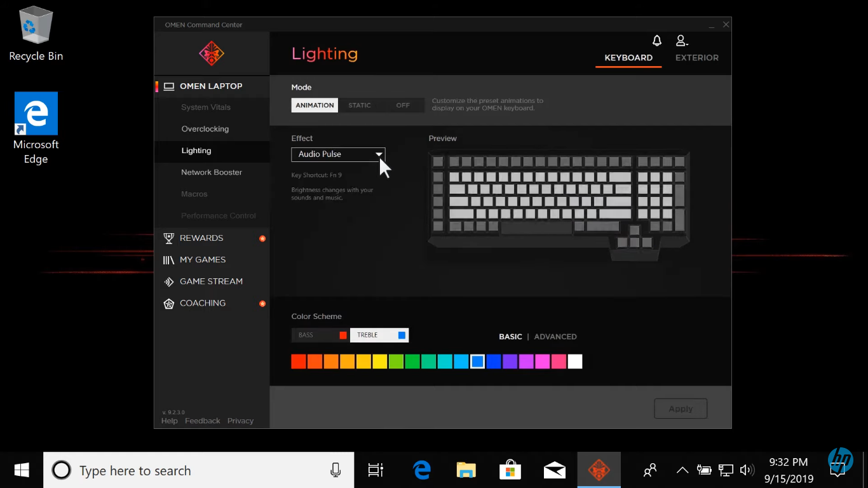Open the Audio Pulse effect dropdown
868x488 pixels.
point(338,154)
